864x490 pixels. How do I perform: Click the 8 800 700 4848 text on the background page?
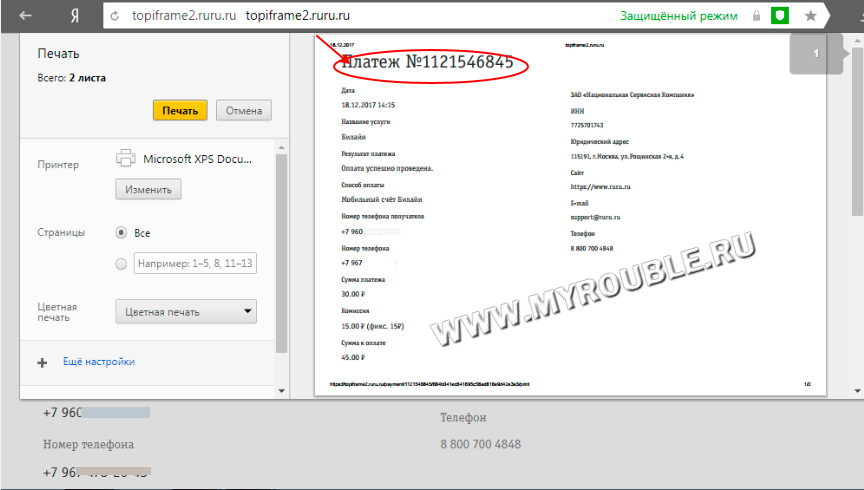coord(480,444)
